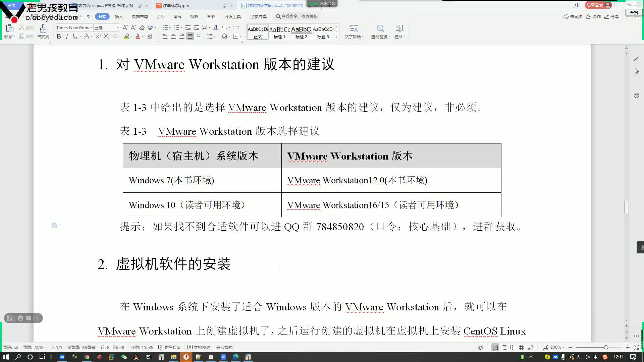This screenshot has height=362, width=644.
Task: Increase paragraph indent
Action: (196, 27)
